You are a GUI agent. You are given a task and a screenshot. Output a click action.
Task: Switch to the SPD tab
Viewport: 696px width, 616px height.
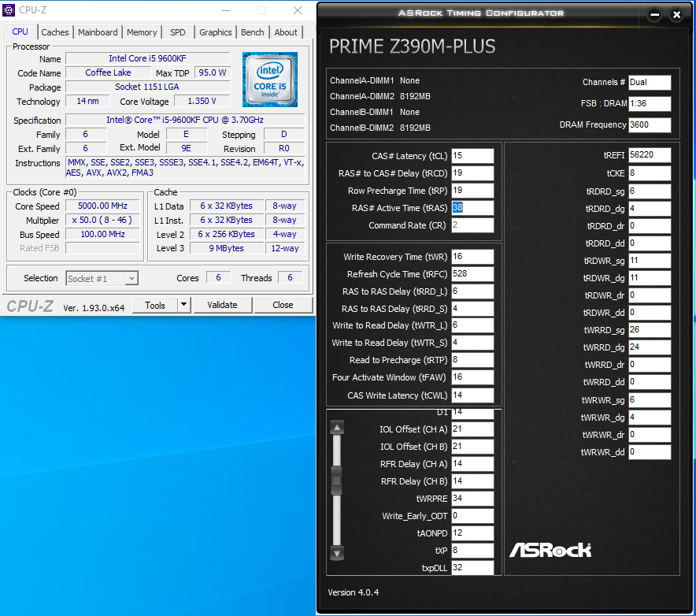point(178,32)
